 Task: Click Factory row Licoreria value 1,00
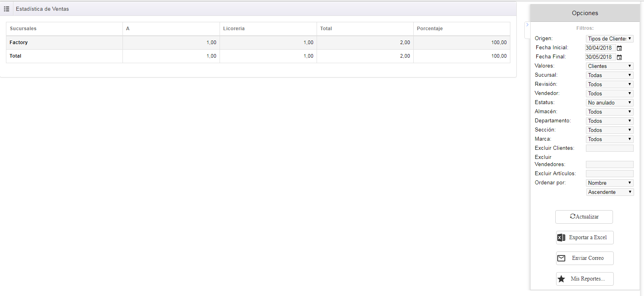tap(308, 43)
